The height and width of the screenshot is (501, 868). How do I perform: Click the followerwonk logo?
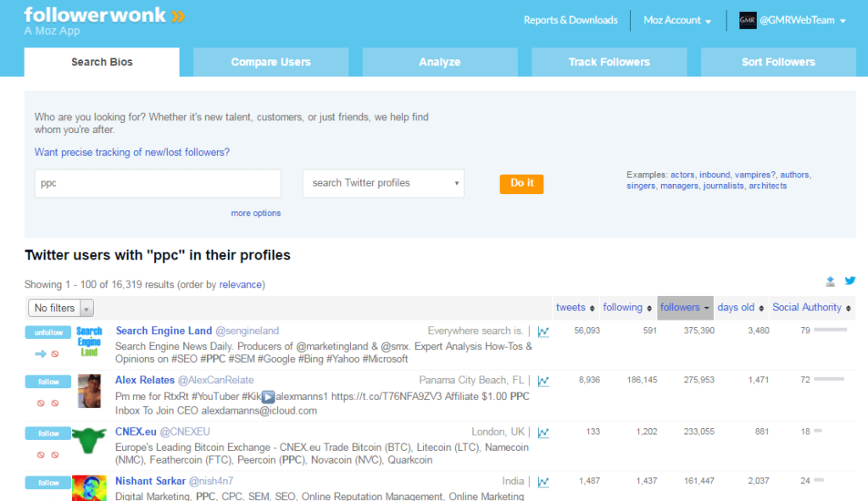click(x=104, y=15)
